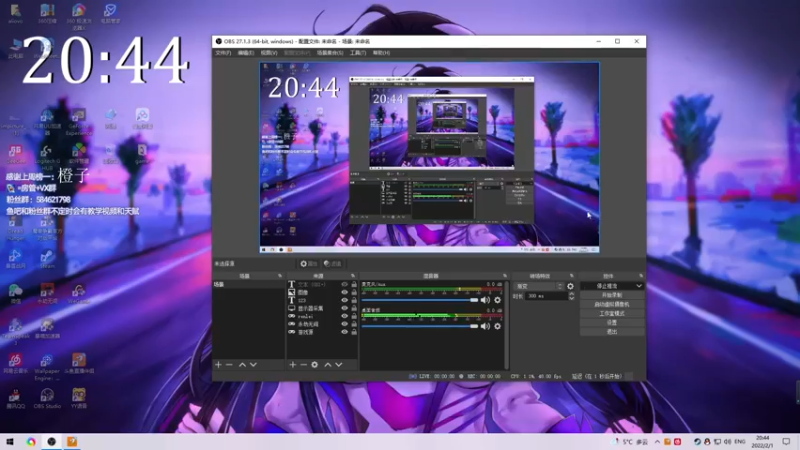Adjust 桌面音频 volume slider
Viewport: 800px width, 450px height.
(419, 326)
